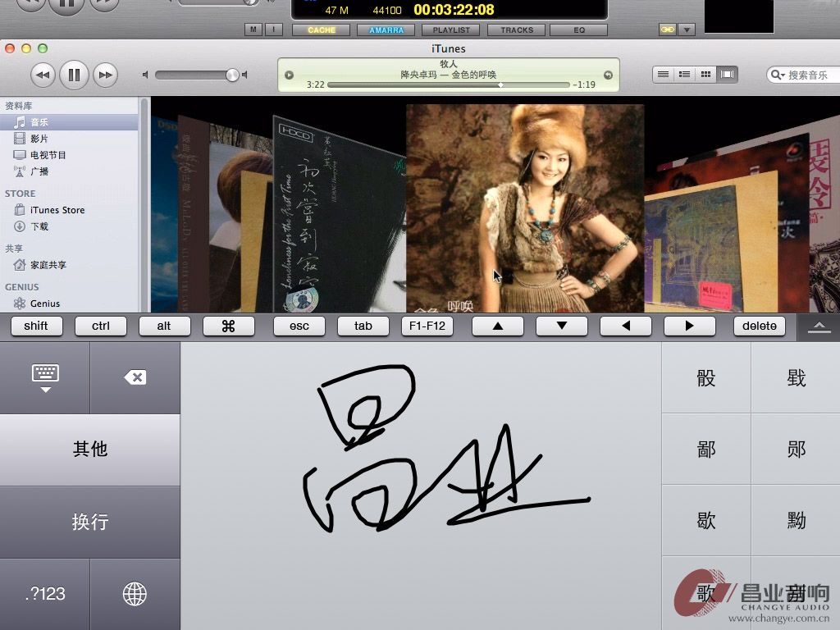Switch to grid view

[x=706, y=75]
